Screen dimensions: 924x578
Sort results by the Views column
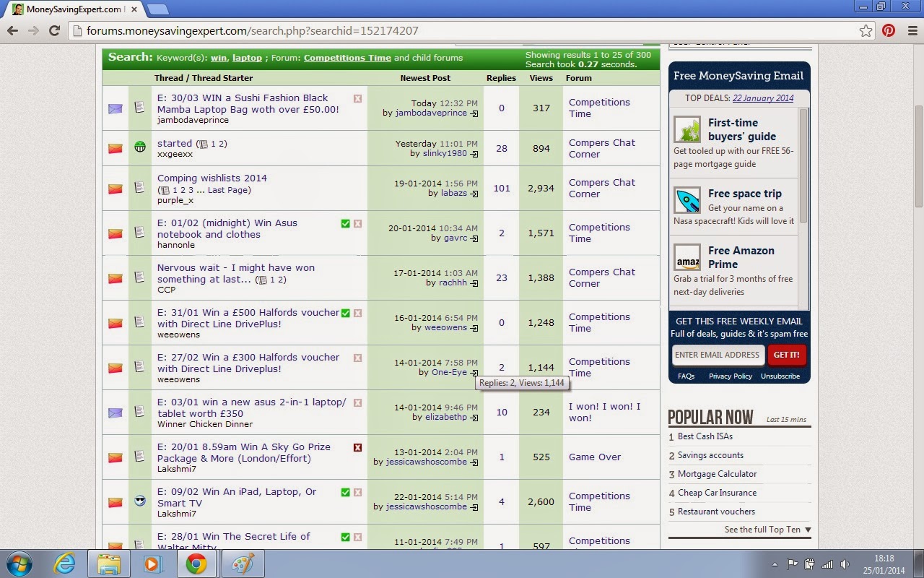click(541, 78)
